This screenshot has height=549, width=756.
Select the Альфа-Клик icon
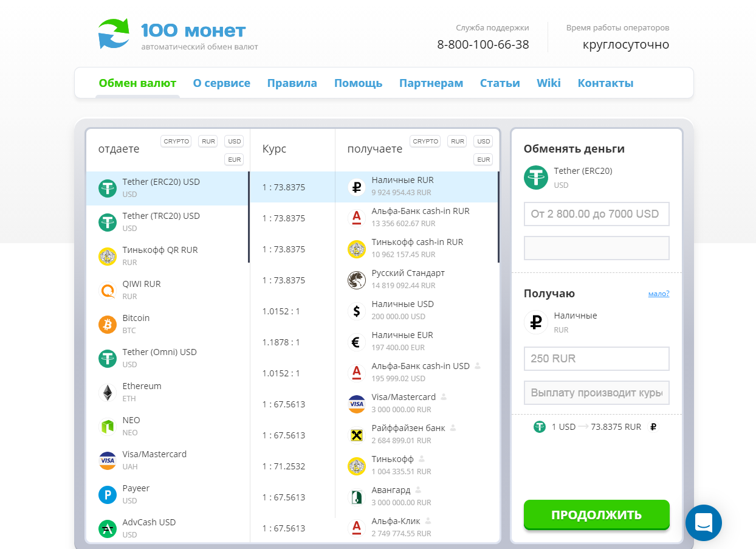[x=357, y=528]
